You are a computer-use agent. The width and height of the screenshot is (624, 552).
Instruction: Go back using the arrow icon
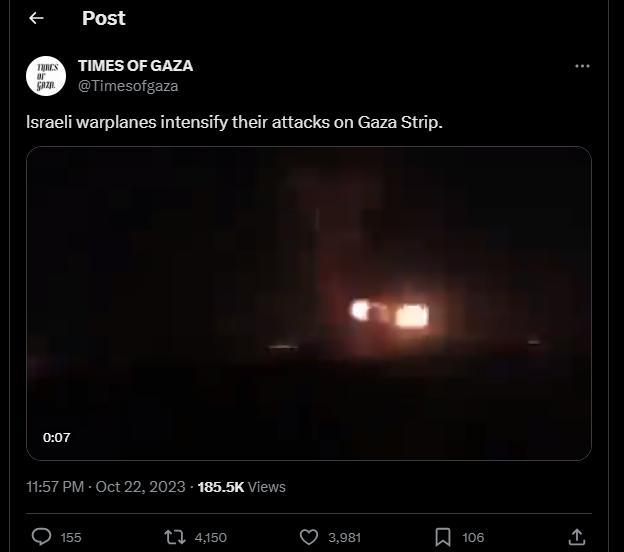click(36, 18)
